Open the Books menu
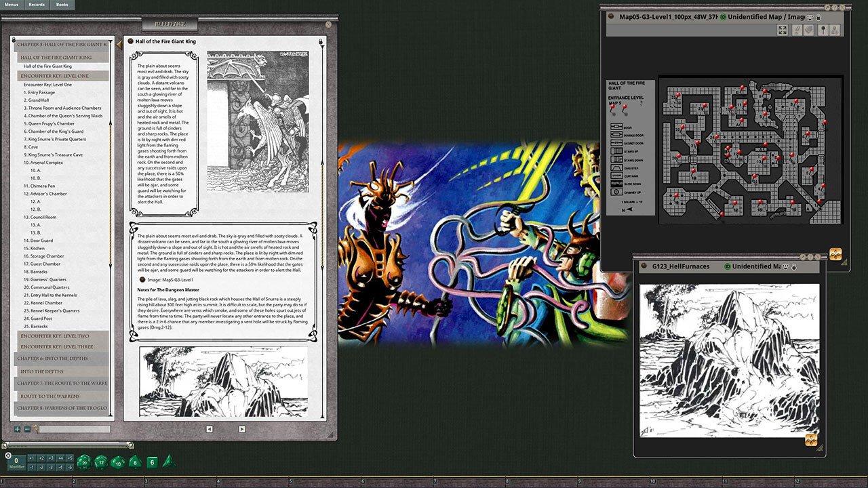Viewport: 868px width, 488px height. tap(62, 4)
